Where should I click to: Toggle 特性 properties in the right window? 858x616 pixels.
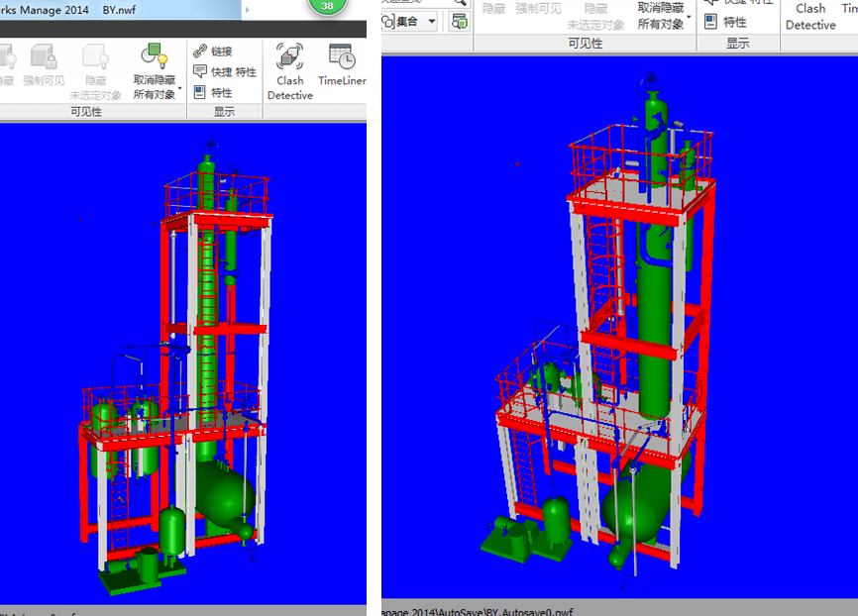[x=725, y=22]
